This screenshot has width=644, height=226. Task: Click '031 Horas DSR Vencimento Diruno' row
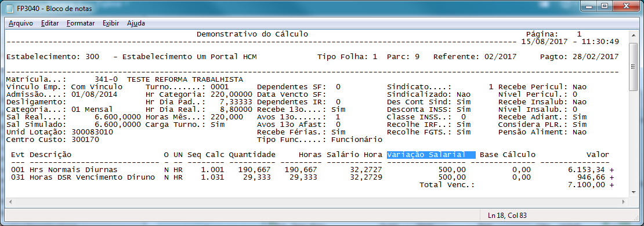click(313, 177)
